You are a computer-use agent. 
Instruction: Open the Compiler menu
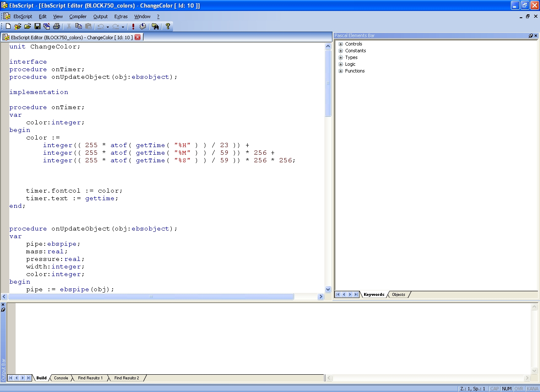(x=78, y=16)
